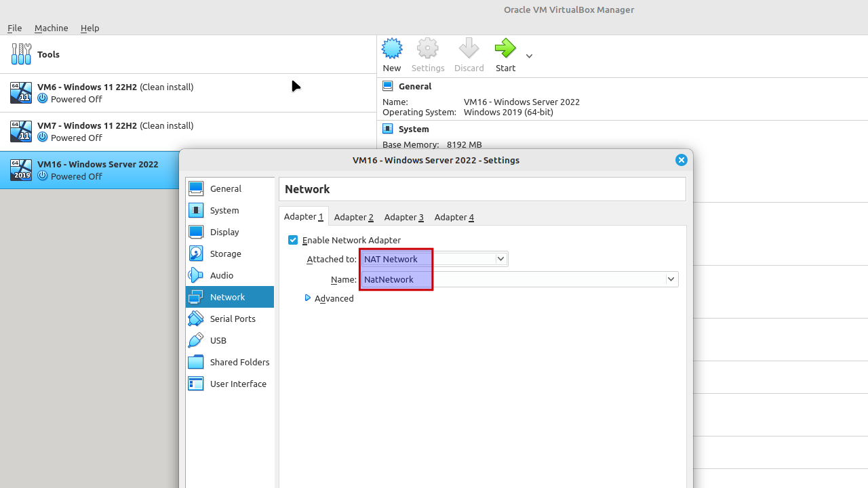
Task: Click the USB settings plug icon
Action: tap(196, 340)
